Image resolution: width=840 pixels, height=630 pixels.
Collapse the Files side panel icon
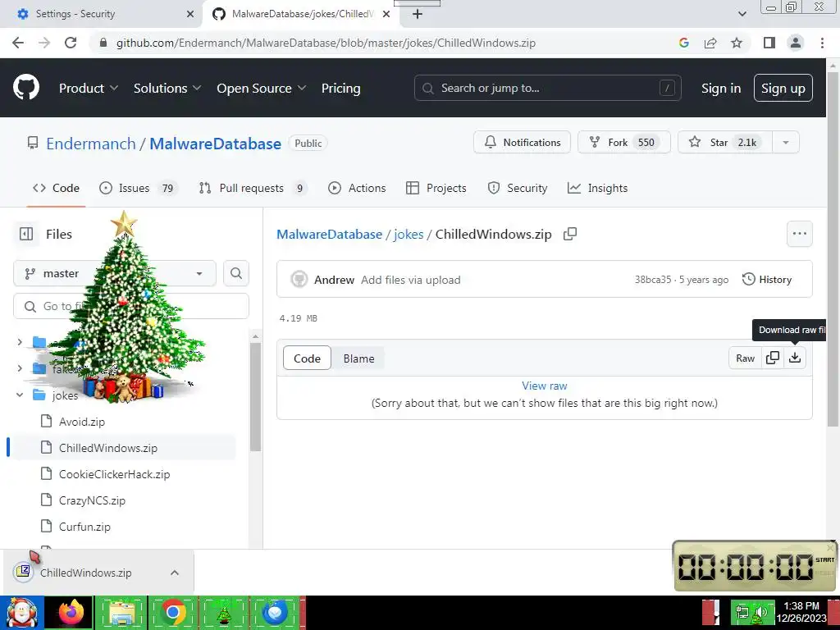pos(25,234)
